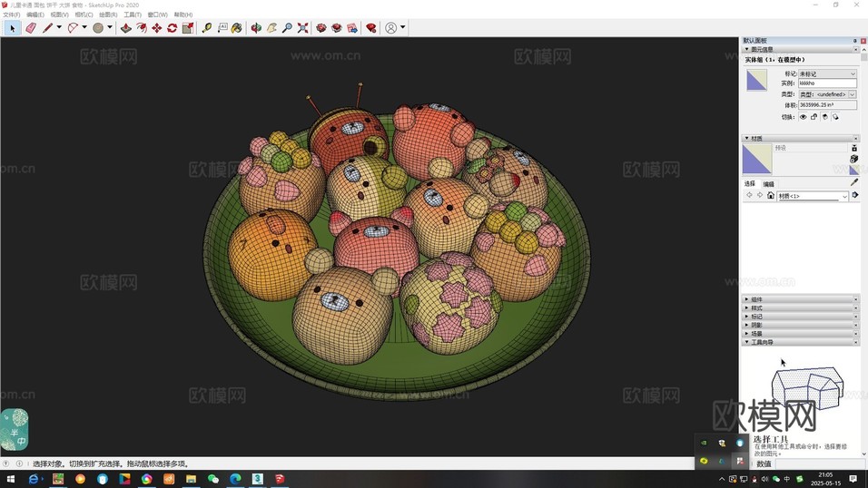Toggle the entity lock icon
Image resolution: width=868 pixels, height=488 pixels.
click(x=814, y=117)
